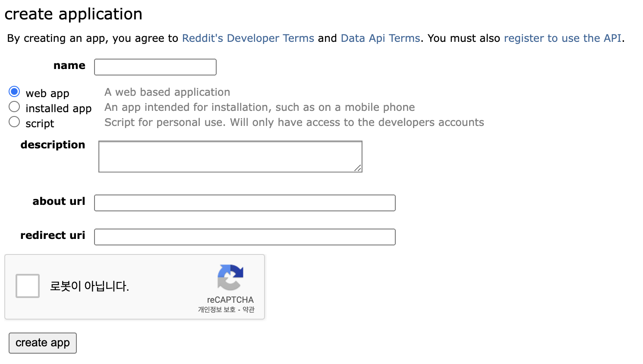Follow the register to use the API link
This screenshot has height=364, width=643.
(562, 38)
